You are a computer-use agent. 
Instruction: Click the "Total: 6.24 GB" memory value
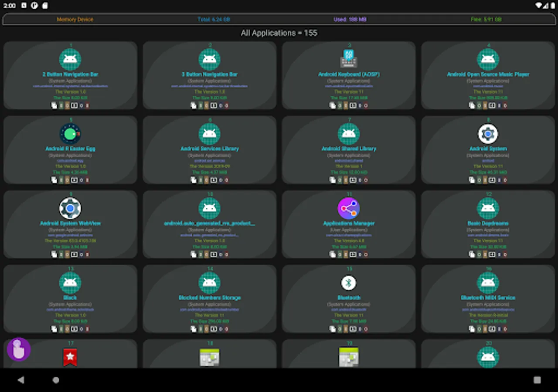214,20
